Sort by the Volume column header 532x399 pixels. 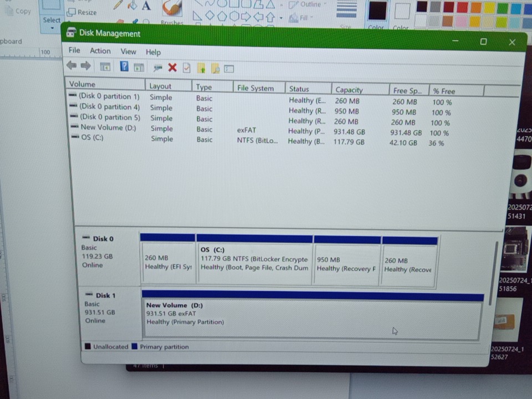[105, 84]
